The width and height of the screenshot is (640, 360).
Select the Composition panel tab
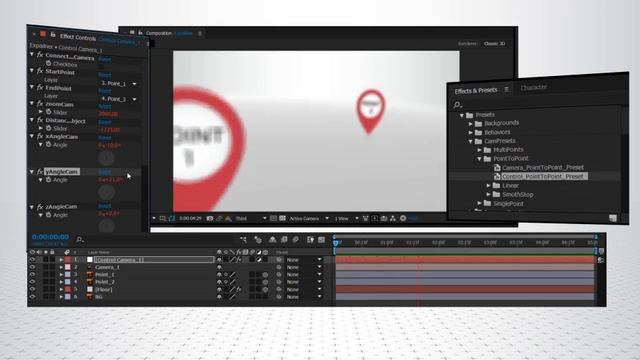pyautogui.click(x=159, y=33)
